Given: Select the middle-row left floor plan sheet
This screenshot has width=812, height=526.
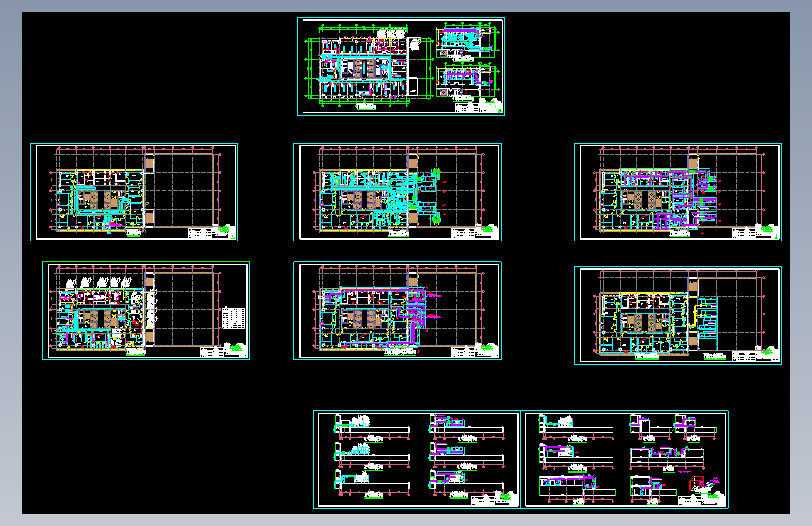Looking at the screenshot, I should (x=134, y=192).
